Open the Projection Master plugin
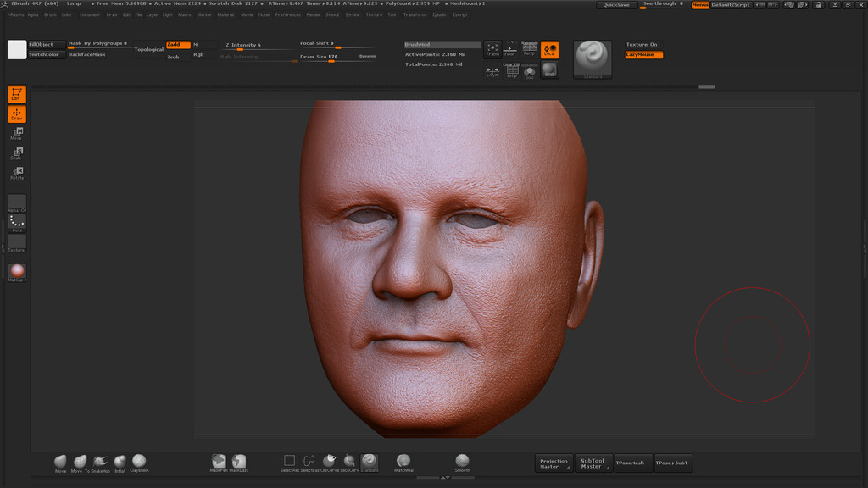The height and width of the screenshot is (488, 868). pyautogui.click(x=554, y=463)
